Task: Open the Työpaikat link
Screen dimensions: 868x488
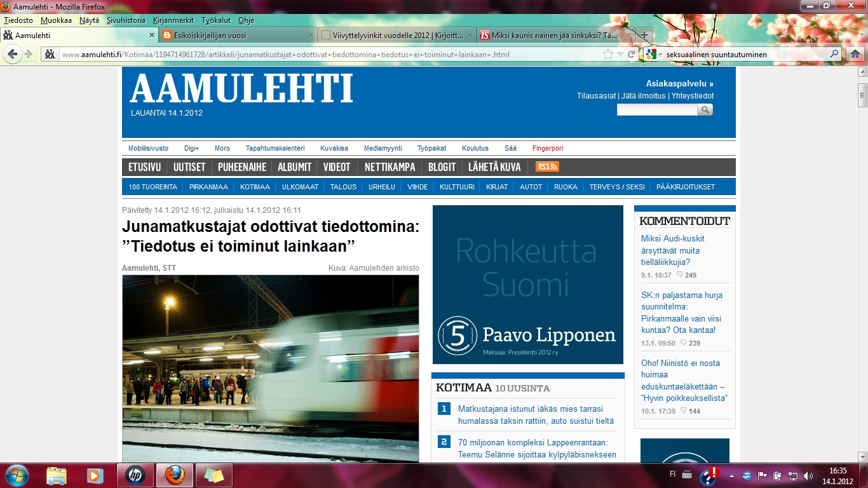Action: pos(431,148)
